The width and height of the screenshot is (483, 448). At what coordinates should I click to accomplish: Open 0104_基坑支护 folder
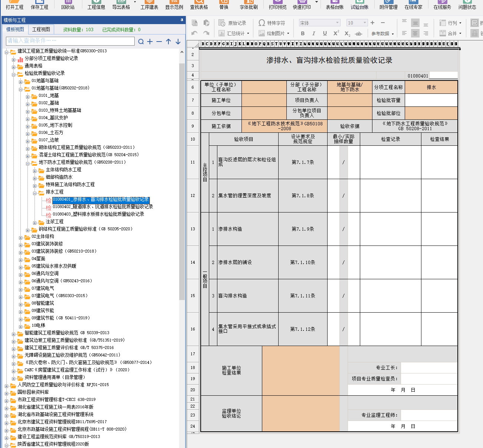53,118
